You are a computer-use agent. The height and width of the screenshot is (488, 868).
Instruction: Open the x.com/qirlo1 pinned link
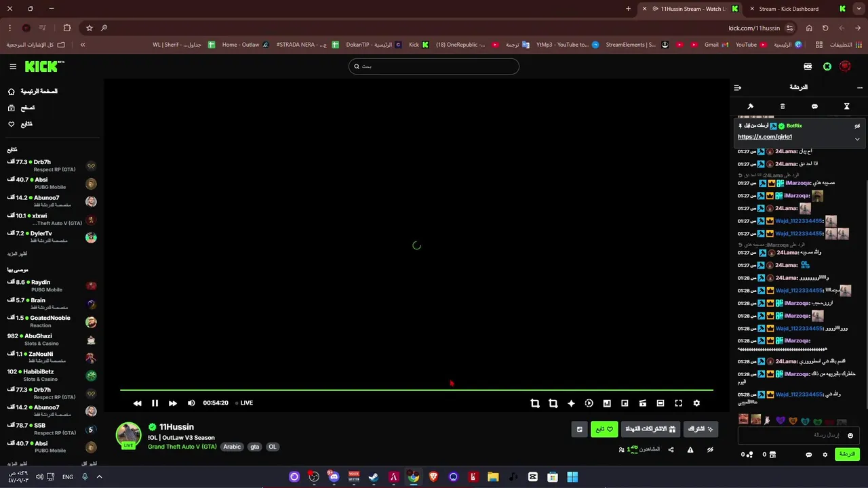pos(765,137)
